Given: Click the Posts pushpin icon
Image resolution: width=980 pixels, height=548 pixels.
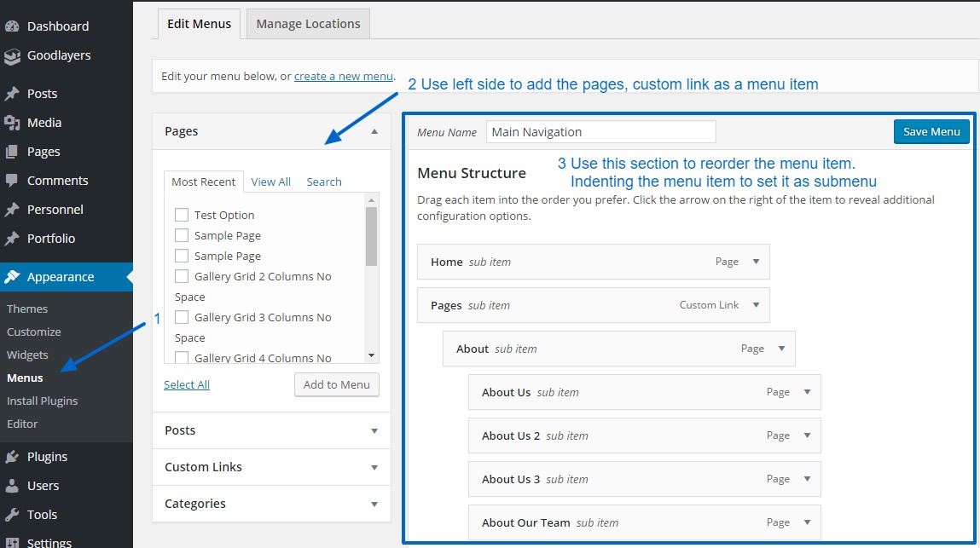Looking at the screenshot, I should 12,94.
